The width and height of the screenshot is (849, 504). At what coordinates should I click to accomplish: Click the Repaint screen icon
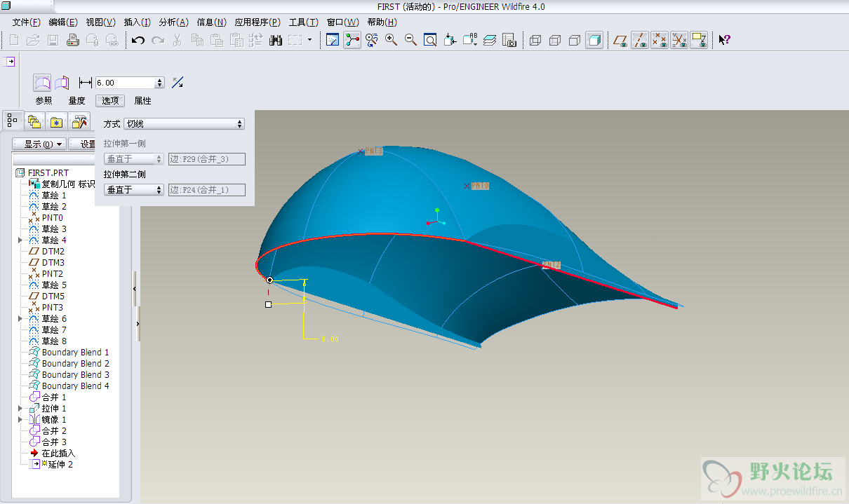coord(333,40)
